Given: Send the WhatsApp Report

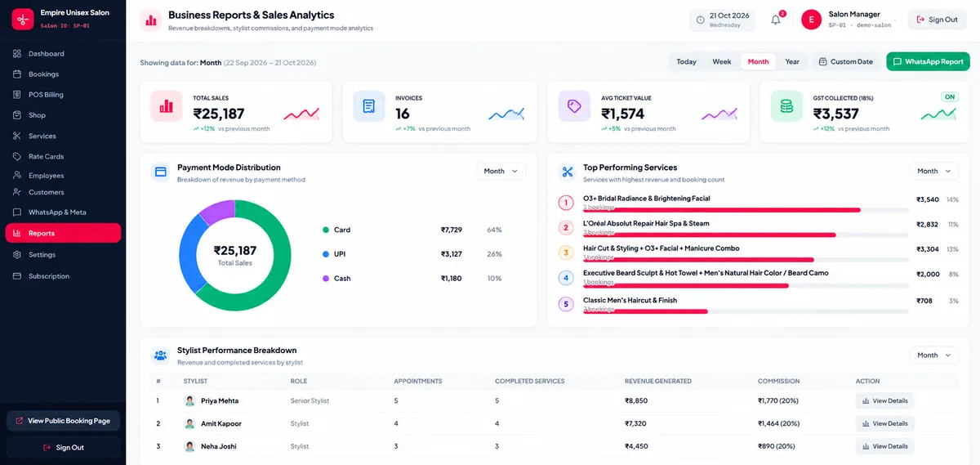Looking at the screenshot, I should [x=928, y=61].
